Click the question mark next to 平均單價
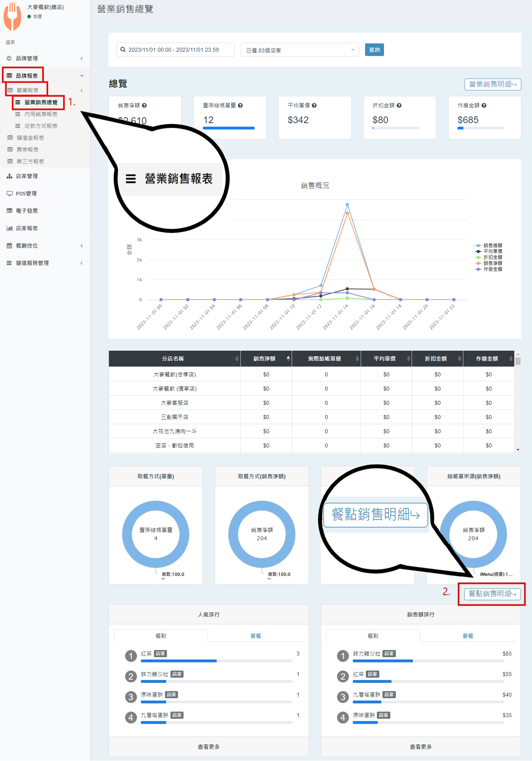 tap(314, 105)
